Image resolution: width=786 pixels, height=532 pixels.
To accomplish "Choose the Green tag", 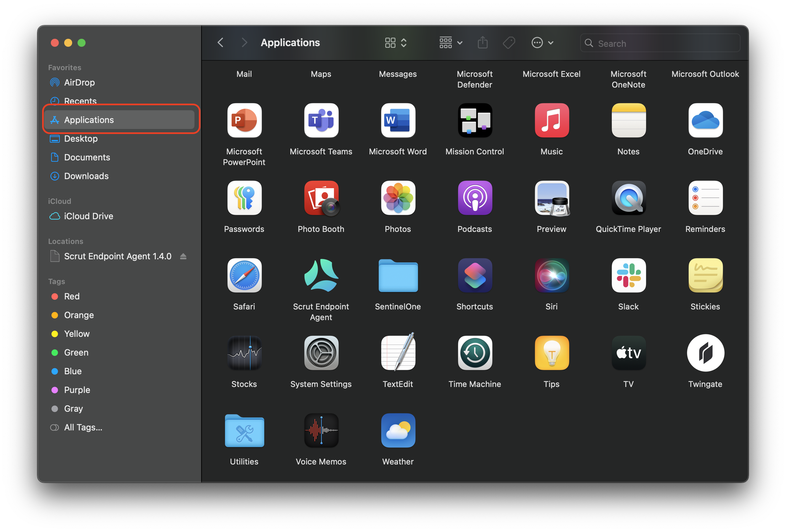I will click(119, 353).
